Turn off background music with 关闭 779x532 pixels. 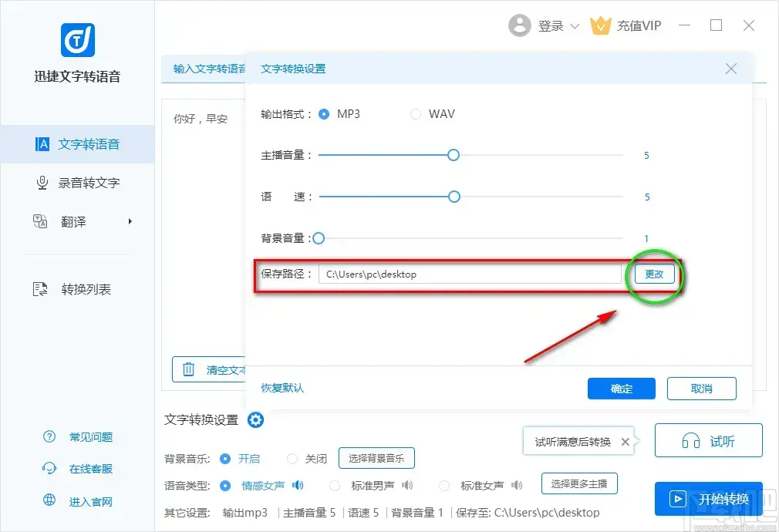click(292, 459)
